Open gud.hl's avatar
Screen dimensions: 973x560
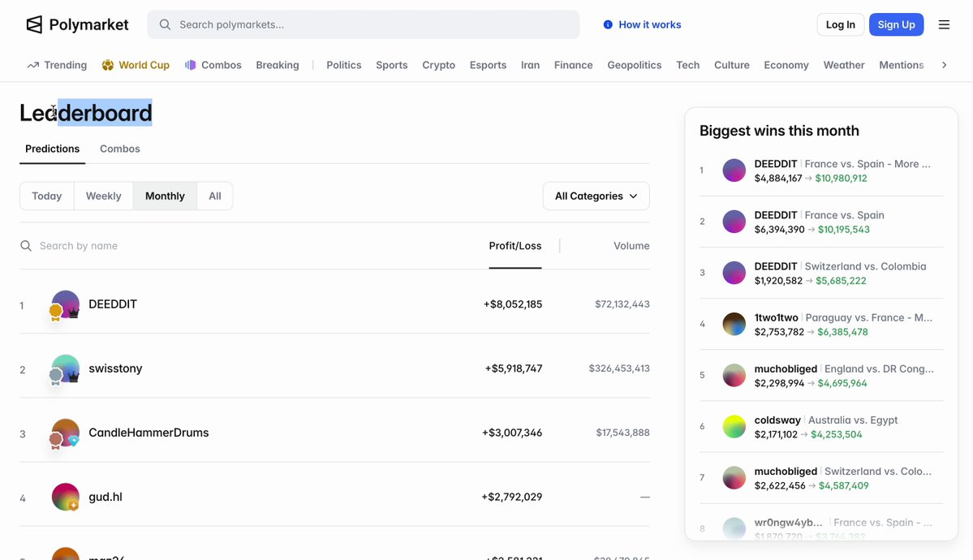[65, 497]
